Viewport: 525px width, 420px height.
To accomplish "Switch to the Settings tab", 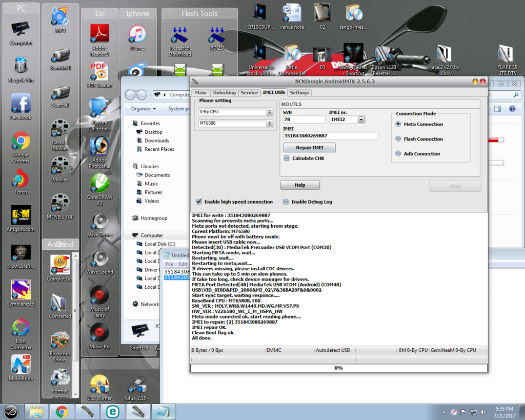I will click(299, 93).
